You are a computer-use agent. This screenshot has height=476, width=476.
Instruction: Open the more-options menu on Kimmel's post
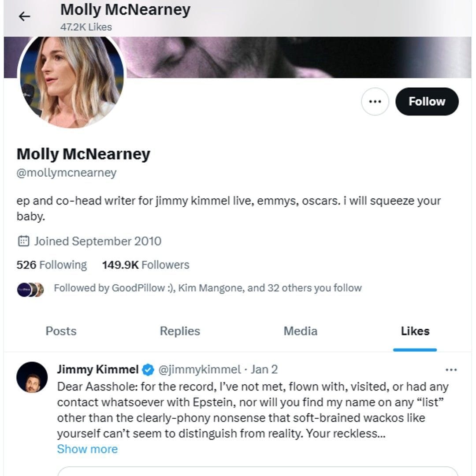[x=451, y=369]
